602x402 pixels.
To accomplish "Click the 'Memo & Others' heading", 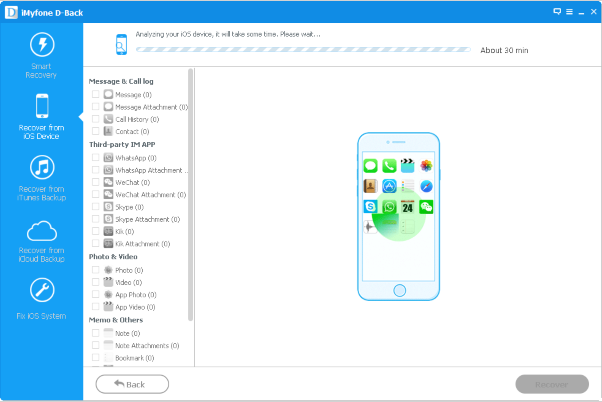I will (x=116, y=320).
